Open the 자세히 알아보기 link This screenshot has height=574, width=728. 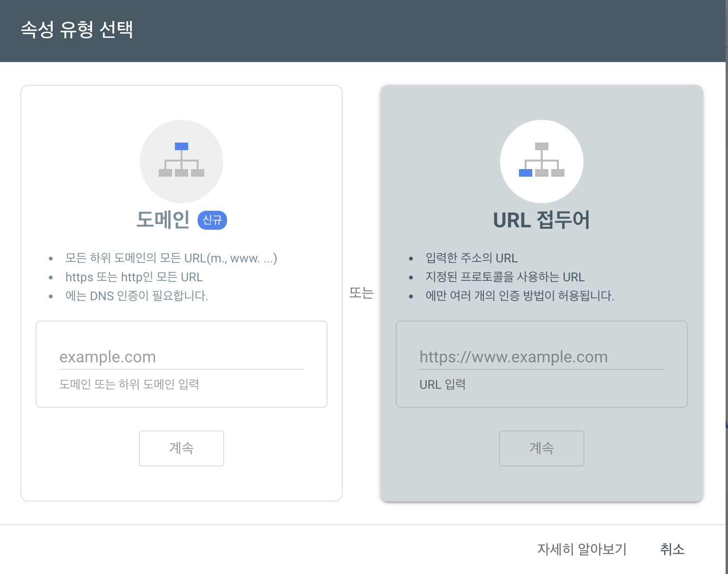[582, 549]
